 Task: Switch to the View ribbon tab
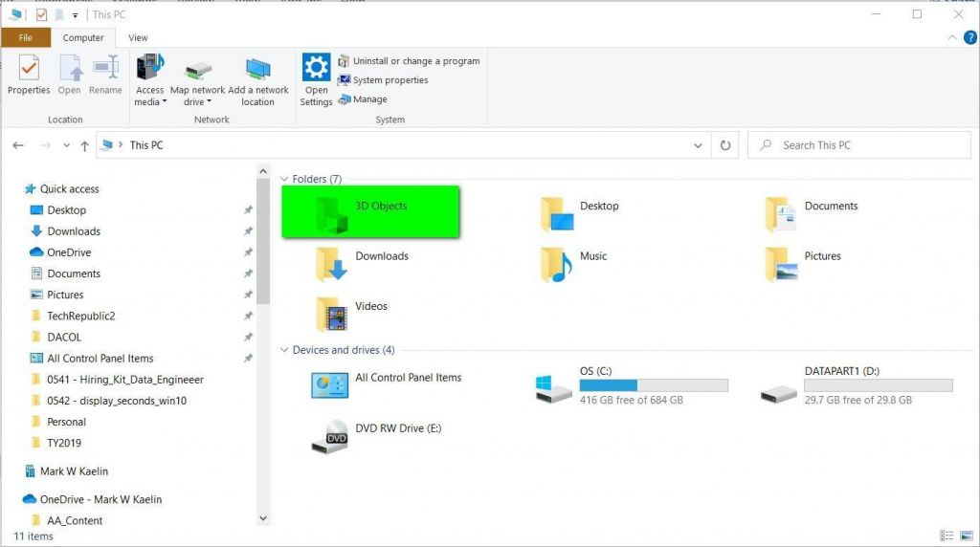(x=138, y=38)
